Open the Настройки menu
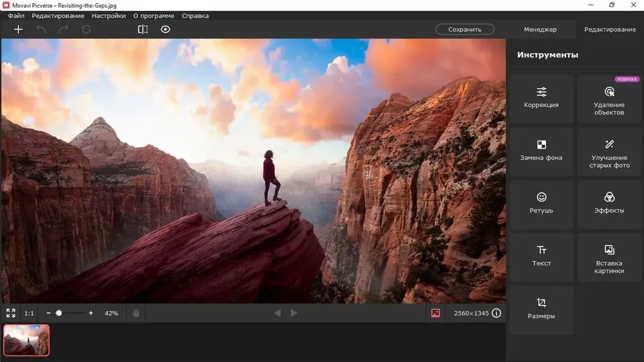 [109, 15]
